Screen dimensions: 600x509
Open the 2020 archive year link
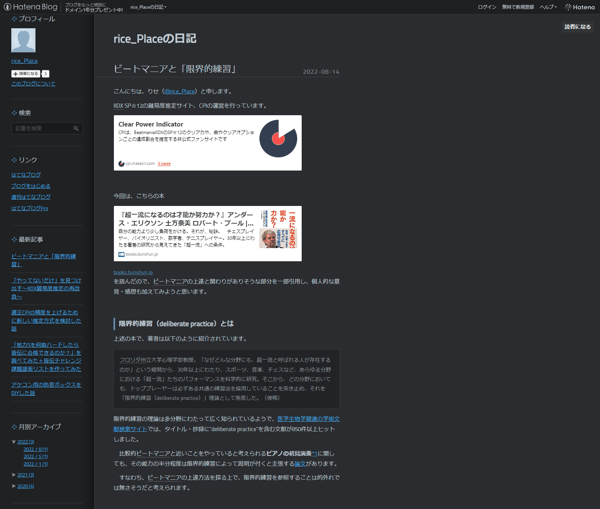[x=26, y=486]
